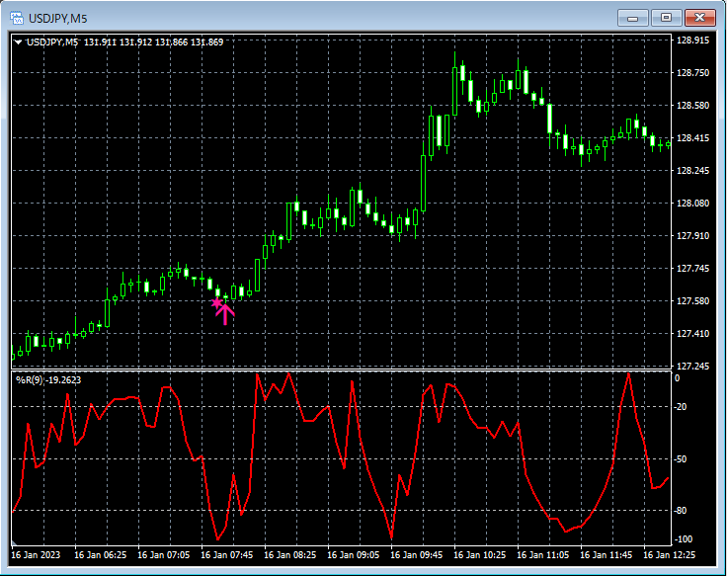Click the %R(9) -19.2623 indicator label
The width and height of the screenshot is (728, 576).
48,380
